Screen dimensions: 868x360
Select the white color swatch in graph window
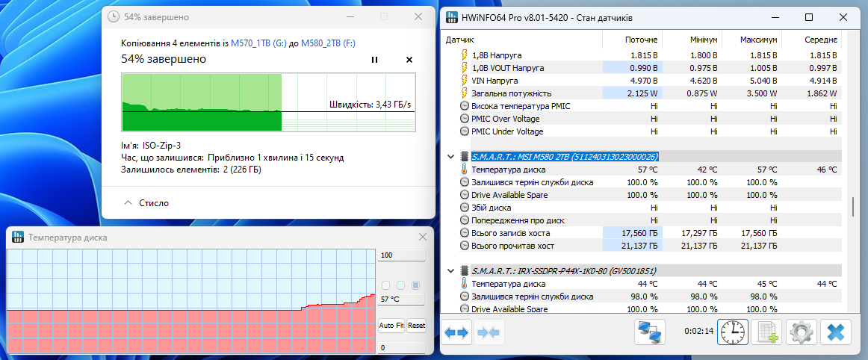386,285
